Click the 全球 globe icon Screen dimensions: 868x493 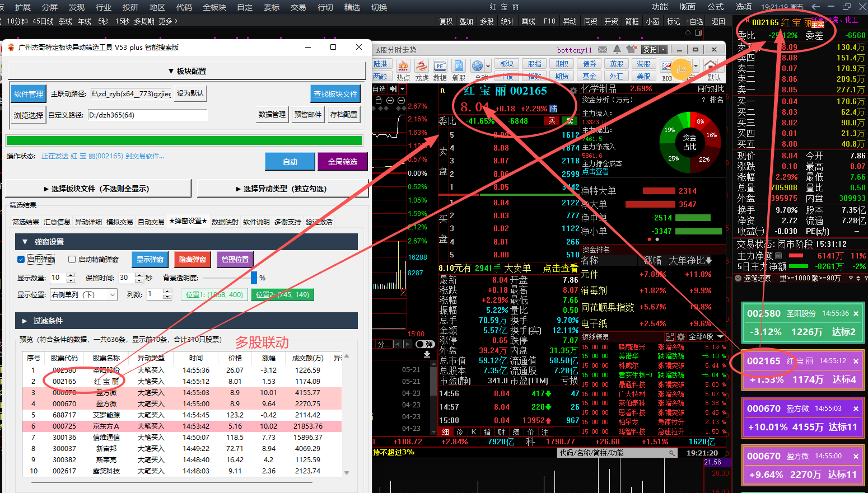coord(478,66)
